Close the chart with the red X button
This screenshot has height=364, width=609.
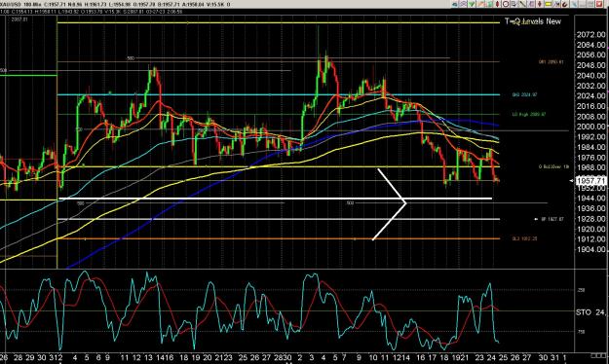pyautogui.click(x=599, y=4)
